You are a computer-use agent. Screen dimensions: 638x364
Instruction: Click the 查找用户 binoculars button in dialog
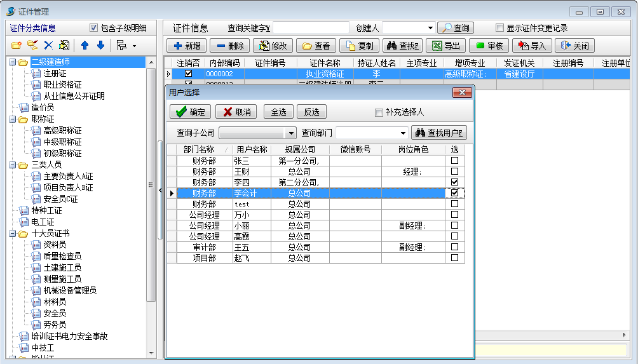pos(438,133)
